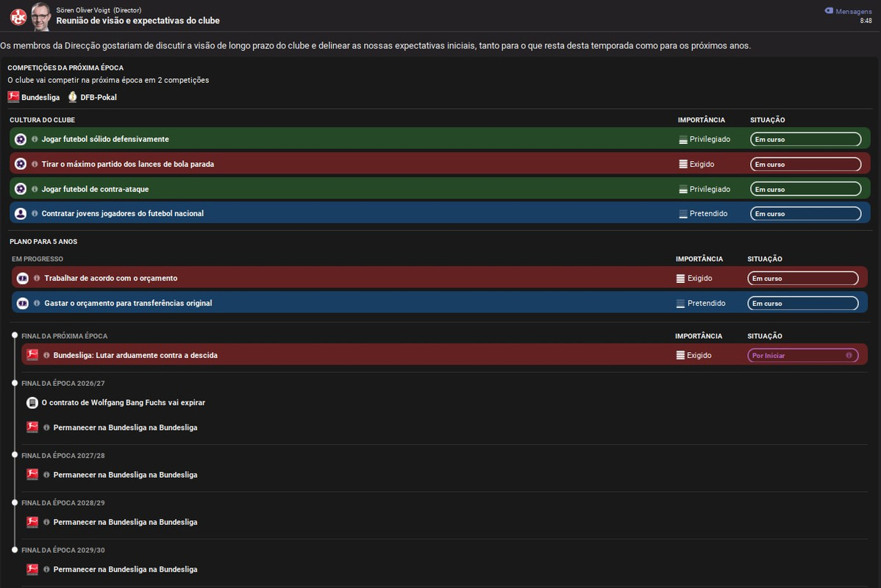This screenshot has height=588, width=881.
Task: Click Bundesliga logo in 2028/29 Permanecer row
Action: coord(32,522)
